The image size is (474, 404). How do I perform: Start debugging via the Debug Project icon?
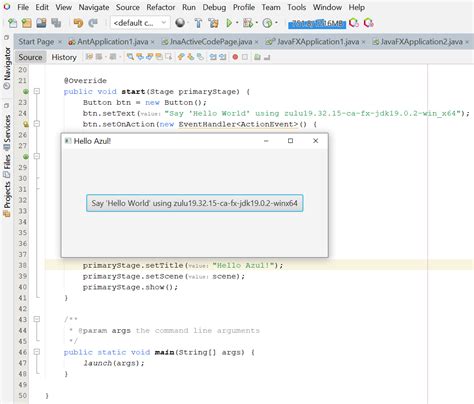click(x=248, y=23)
